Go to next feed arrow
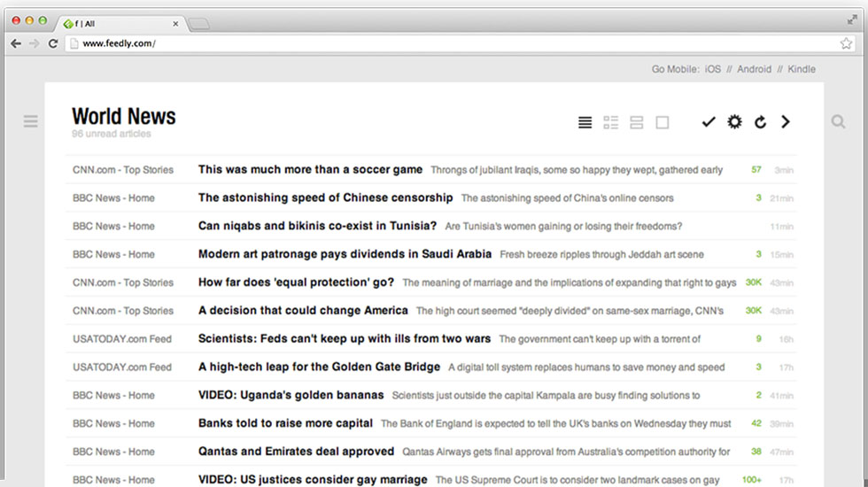This screenshot has height=487, width=868. pos(786,122)
